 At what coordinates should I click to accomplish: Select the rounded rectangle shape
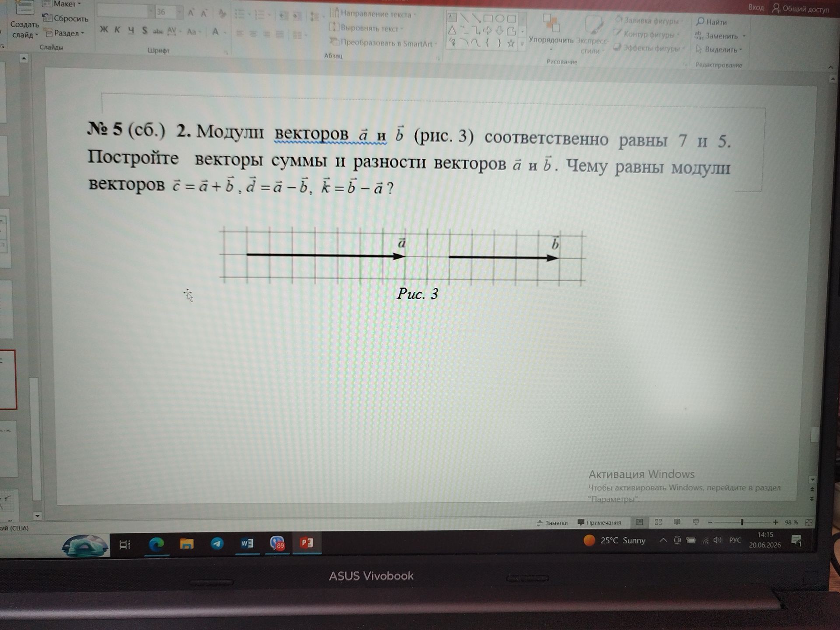click(x=511, y=19)
